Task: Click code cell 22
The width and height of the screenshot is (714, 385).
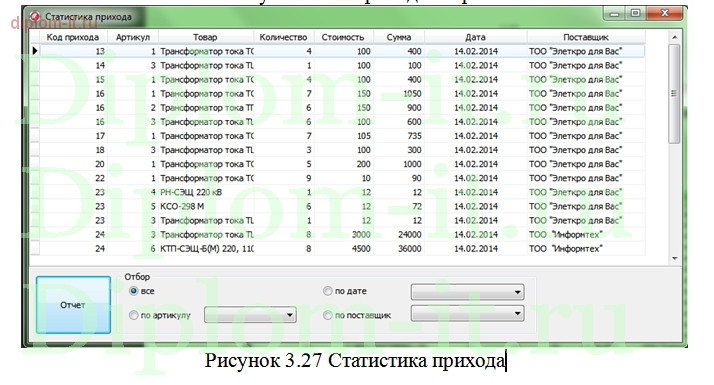Action: click(x=73, y=178)
